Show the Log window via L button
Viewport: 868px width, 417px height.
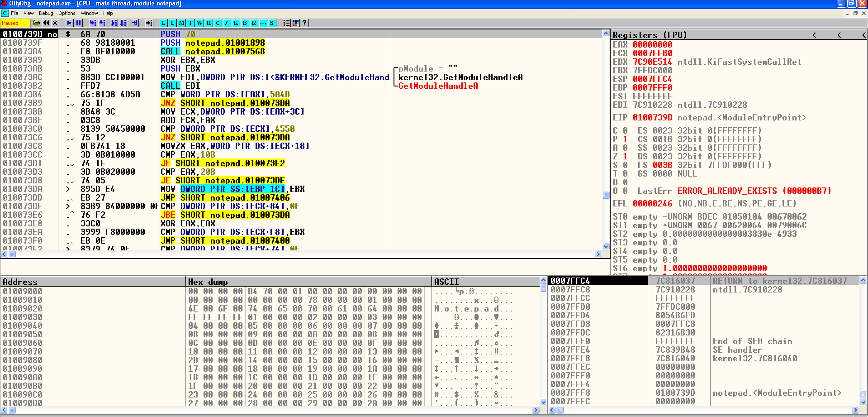point(163,23)
